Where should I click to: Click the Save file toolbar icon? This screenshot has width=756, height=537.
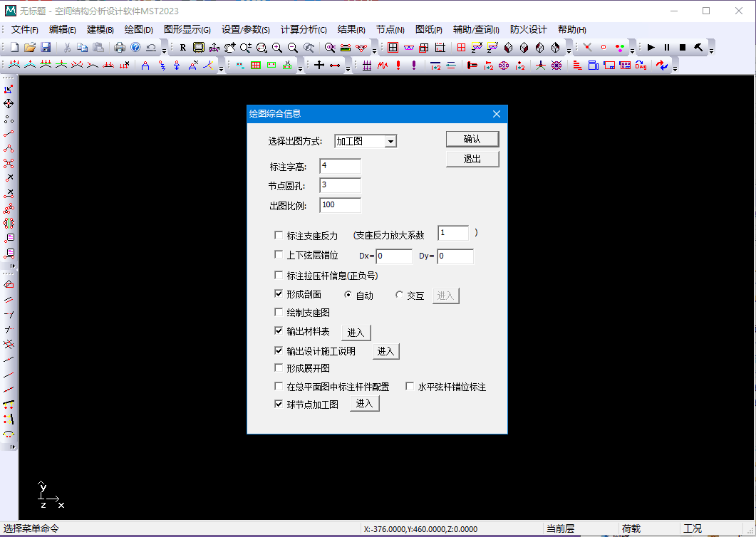pyautogui.click(x=46, y=48)
